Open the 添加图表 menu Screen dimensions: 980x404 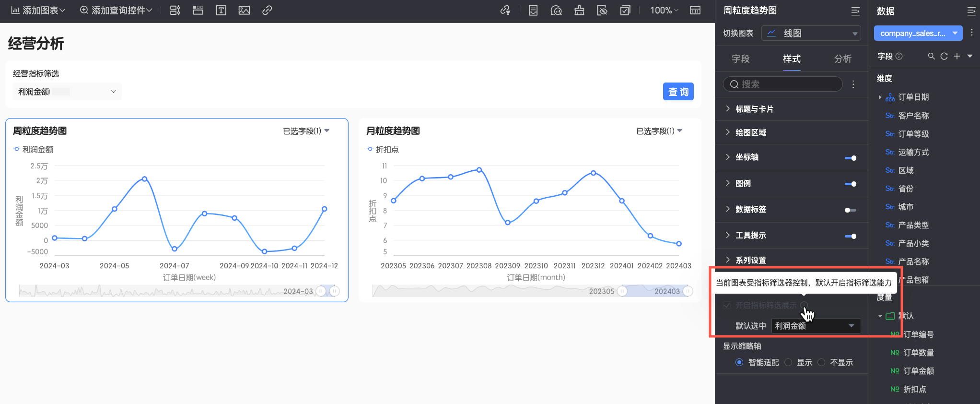coord(38,11)
